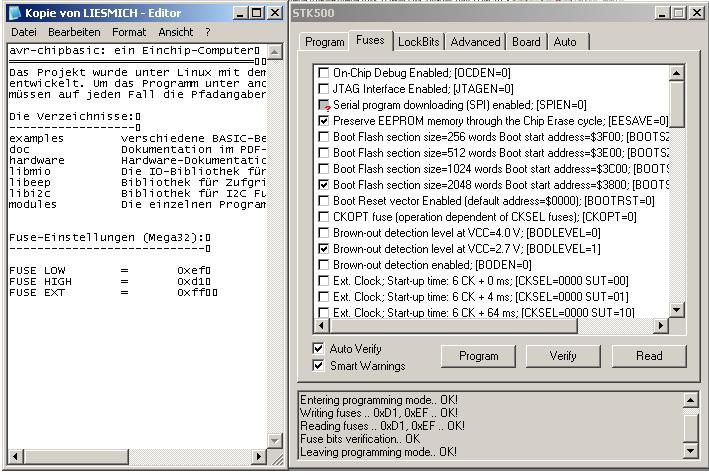Open the Datei menu in Editor
This screenshot has height=475, width=709.
pos(24,32)
